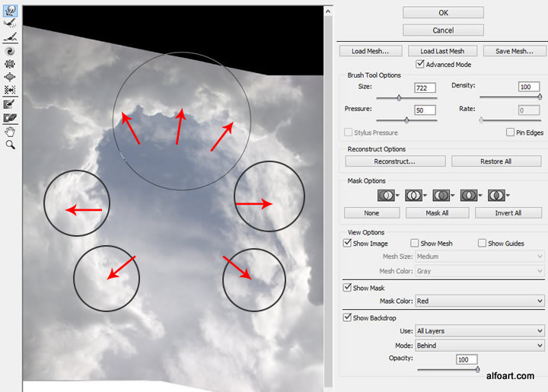Open the backdrop Mode dropdown
The height and width of the screenshot is (392, 548).
pos(479,345)
